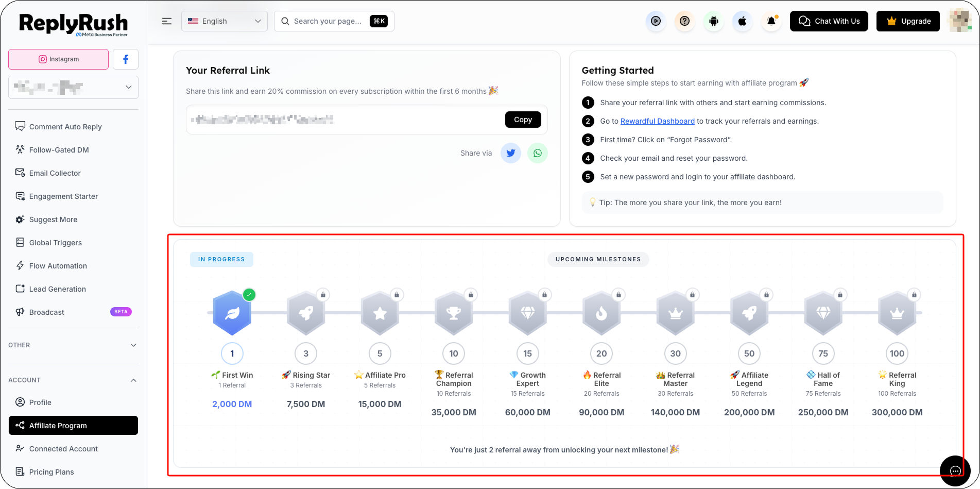980x489 pixels.
Task: Click the ReplyRush logo
Action: click(x=74, y=24)
